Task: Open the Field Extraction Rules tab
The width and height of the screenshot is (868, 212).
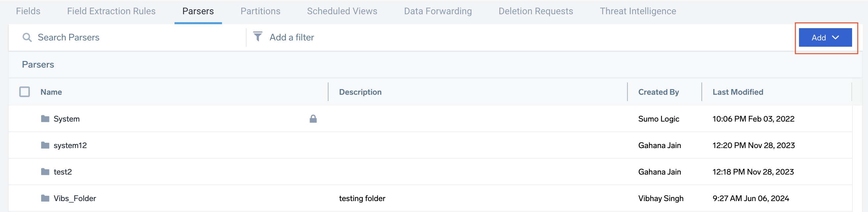Action: 111,11
